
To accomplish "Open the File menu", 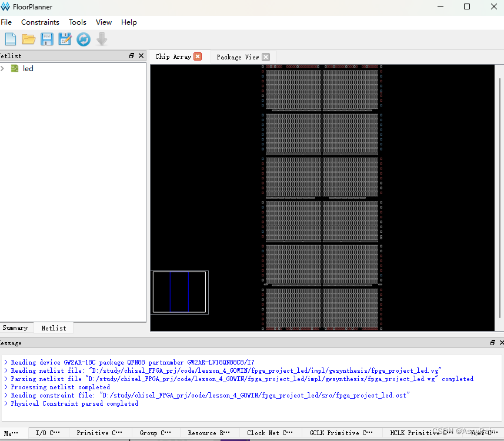I will pyautogui.click(x=6, y=22).
